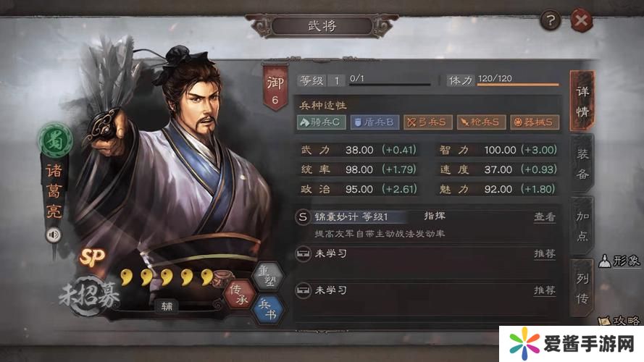
Task: Close the 武将 panel with red X
Action: coord(581,20)
